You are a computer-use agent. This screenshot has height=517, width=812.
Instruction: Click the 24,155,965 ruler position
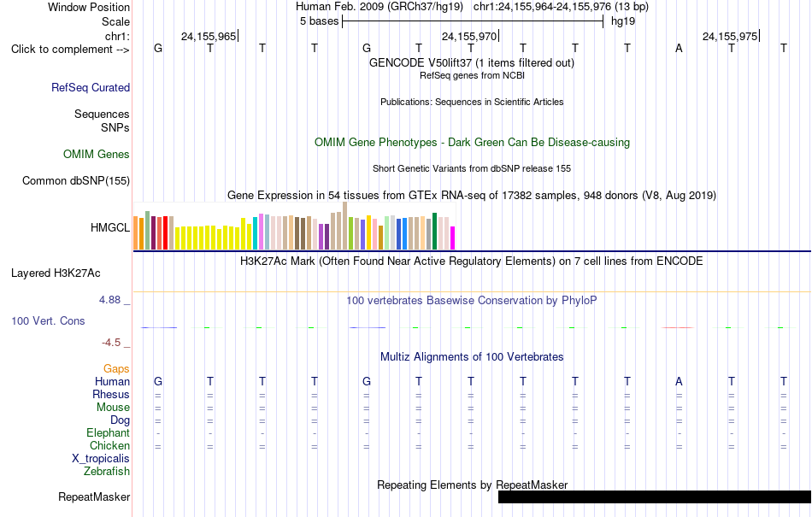(x=209, y=36)
